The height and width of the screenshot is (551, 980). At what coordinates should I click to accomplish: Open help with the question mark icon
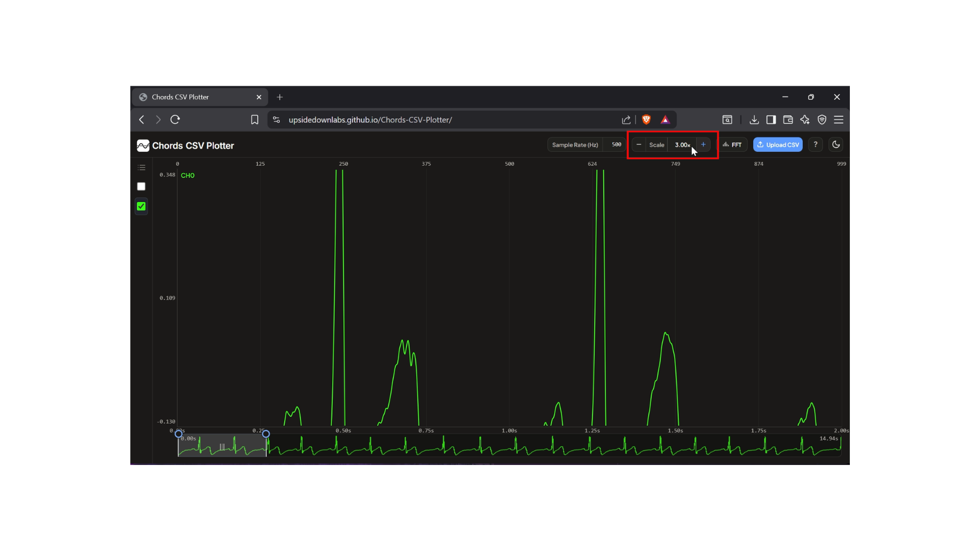816,145
